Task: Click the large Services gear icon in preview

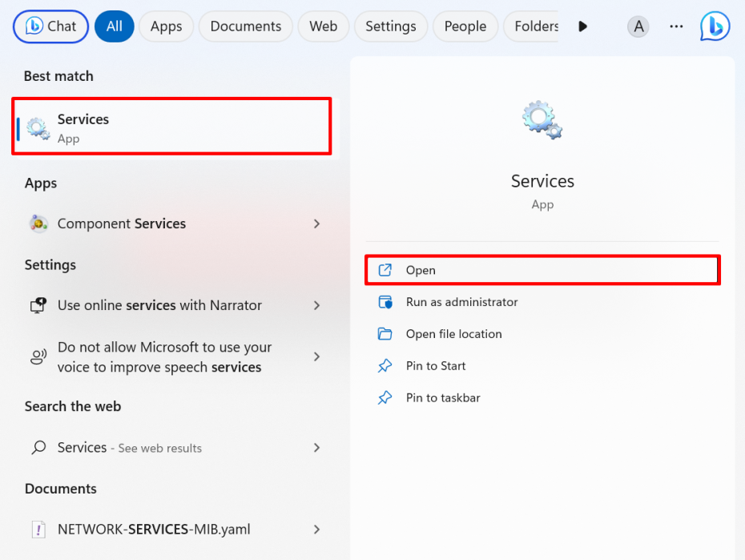Action: pos(542,122)
